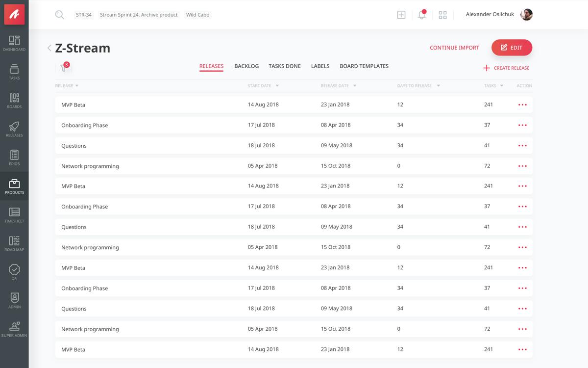Screen dimensions: 588x368
Task: Sort by the RELEASE DATE column arrow
Action: click(355, 86)
